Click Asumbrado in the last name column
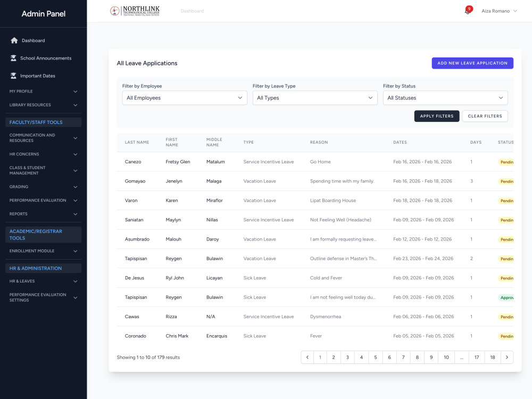532x399 pixels. click(x=137, y=239)
